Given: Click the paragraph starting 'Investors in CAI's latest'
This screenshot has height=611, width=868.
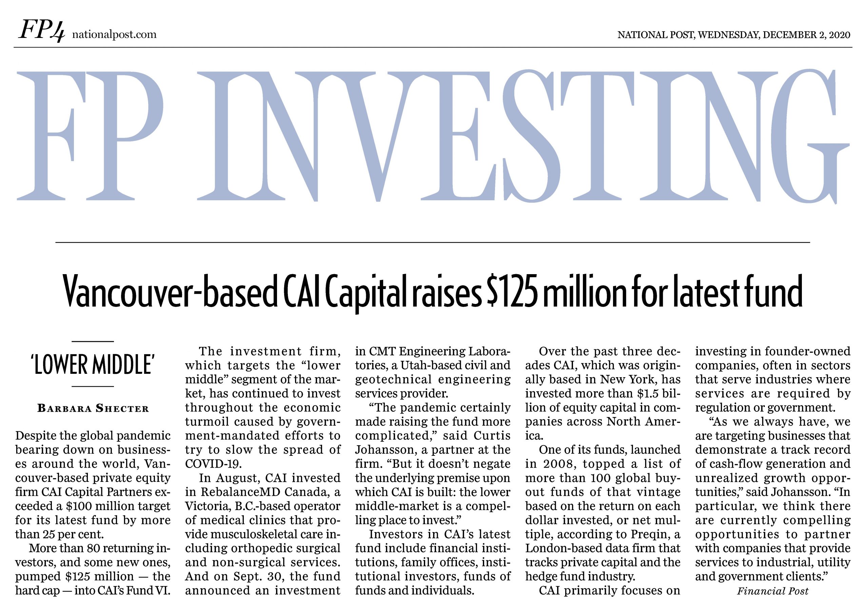Looking at the screenshot, I should point(433,562).
